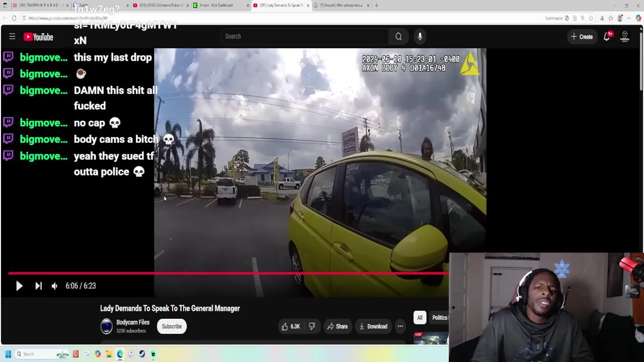
Task: Dislike the video with thumbs down
Action: tap(311, 326)
